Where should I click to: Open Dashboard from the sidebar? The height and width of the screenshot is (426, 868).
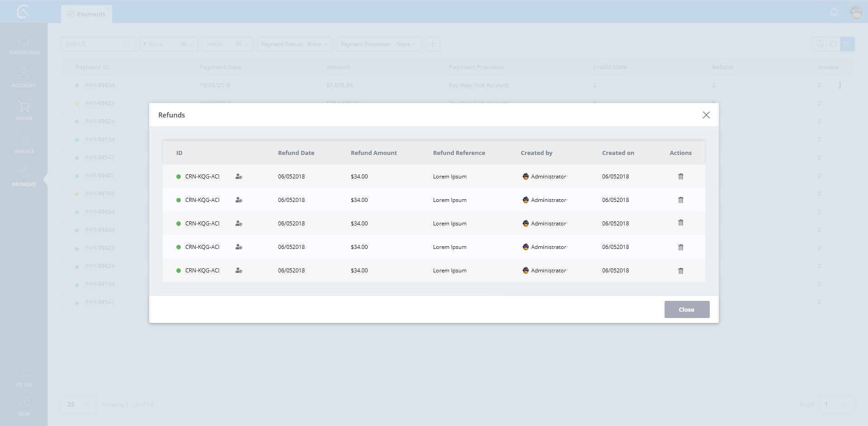24,45
